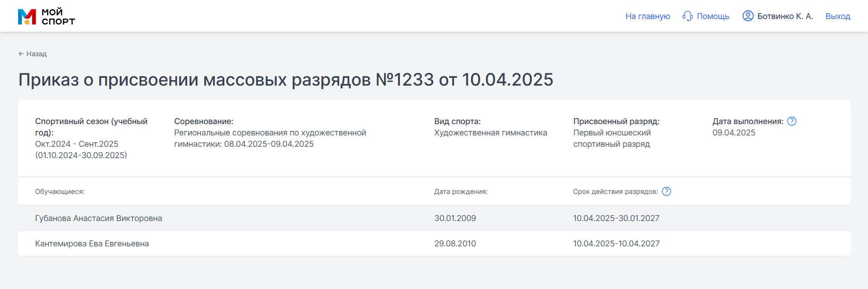This screenshot has height=289, width=868.
Task: Click the user profile avatar icon
Action: (x=748, y=16)
